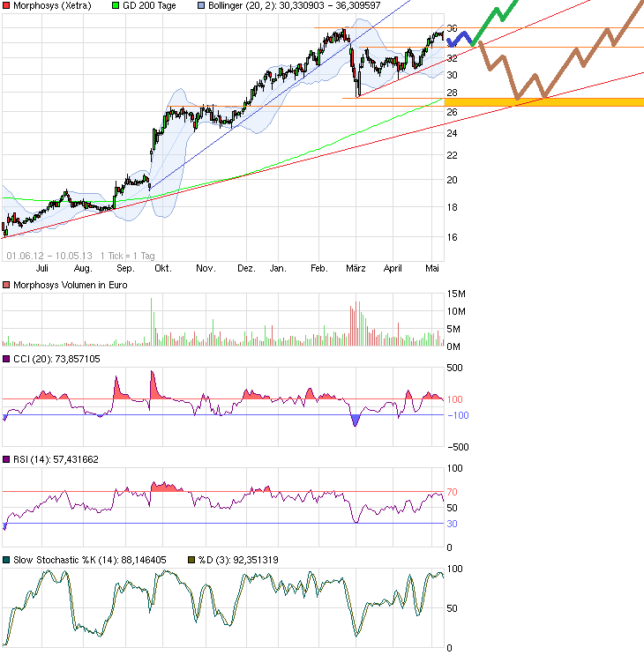The image size is (644, 655).
Task: Click the green upward projection line
Action: tap(497, 15)
